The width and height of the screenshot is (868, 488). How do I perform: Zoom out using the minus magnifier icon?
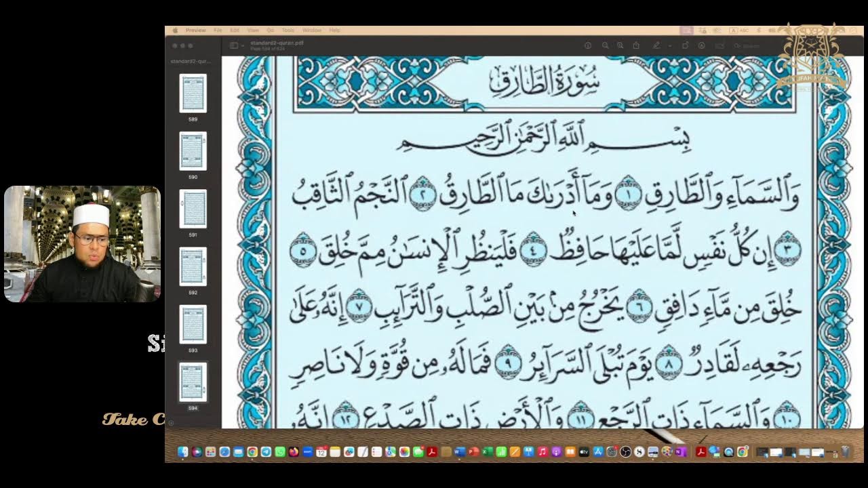[605, 45]
